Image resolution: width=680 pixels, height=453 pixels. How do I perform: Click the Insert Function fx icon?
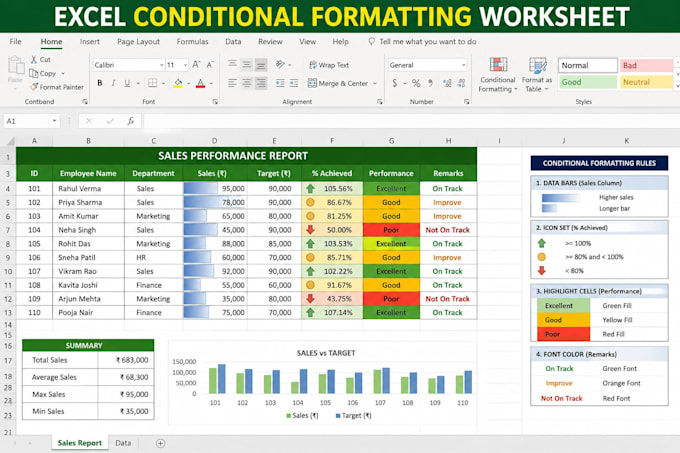(131, 121)
